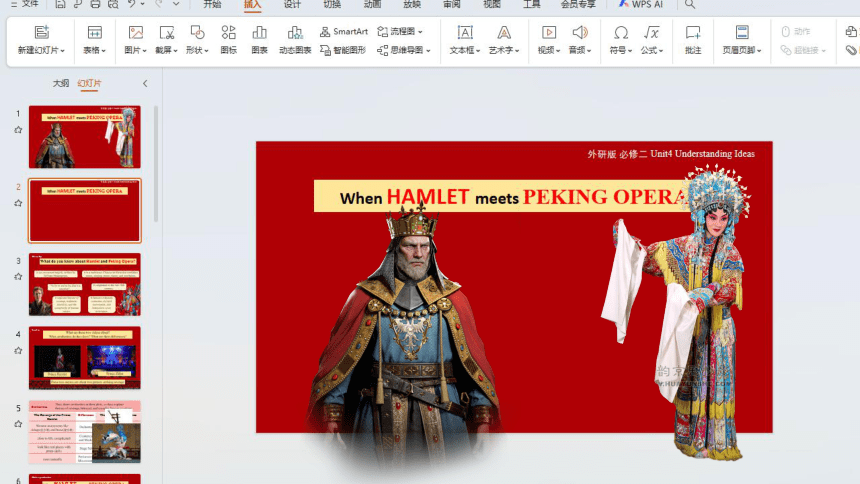
Task: Click the star icon beside slide 1
Action: [x=18, y=130]
